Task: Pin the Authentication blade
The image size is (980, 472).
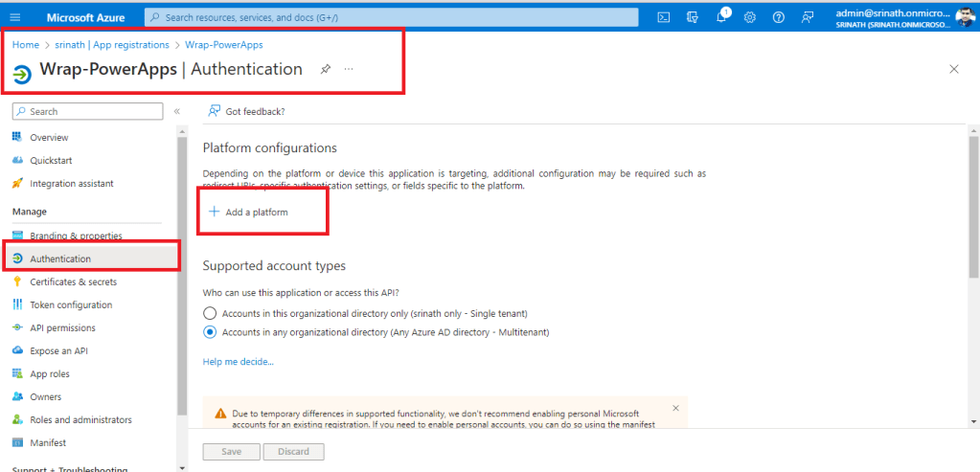Action: pos(326,69)
